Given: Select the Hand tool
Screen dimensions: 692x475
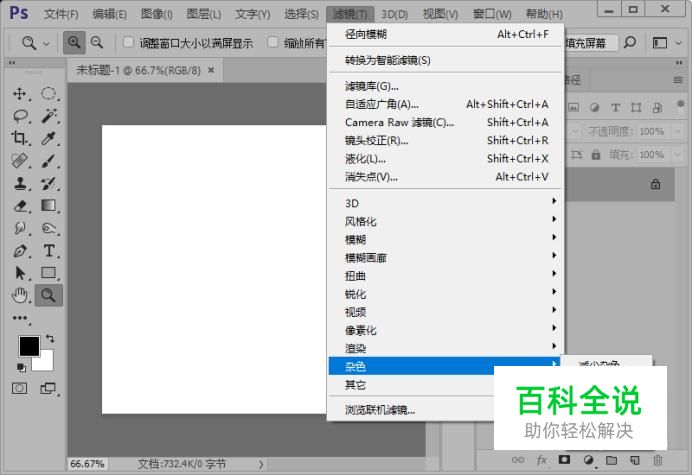Looking at the screenshot, I should [x=19, y=295].
